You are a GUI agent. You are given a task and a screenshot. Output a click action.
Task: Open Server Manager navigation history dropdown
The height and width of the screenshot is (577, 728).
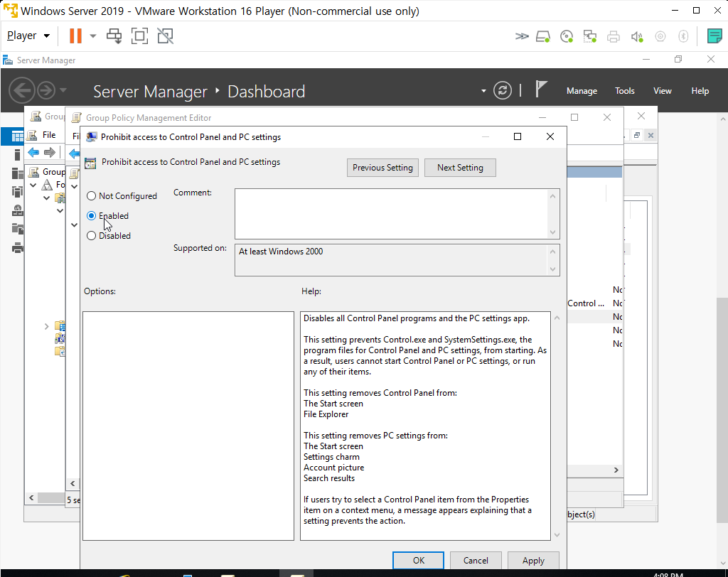[63, 90]
